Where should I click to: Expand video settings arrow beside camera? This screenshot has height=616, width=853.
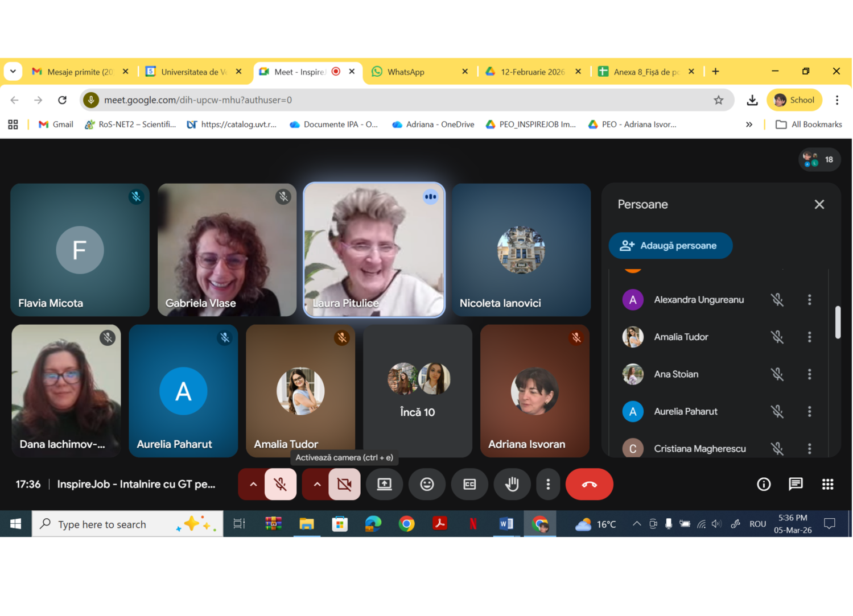click(317, 484)
